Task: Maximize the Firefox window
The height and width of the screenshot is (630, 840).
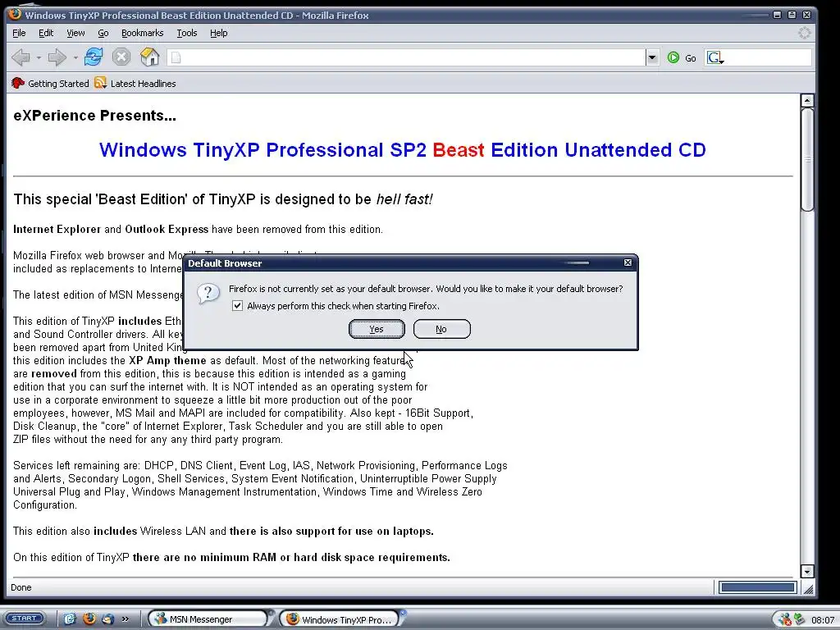Action: 792,15
